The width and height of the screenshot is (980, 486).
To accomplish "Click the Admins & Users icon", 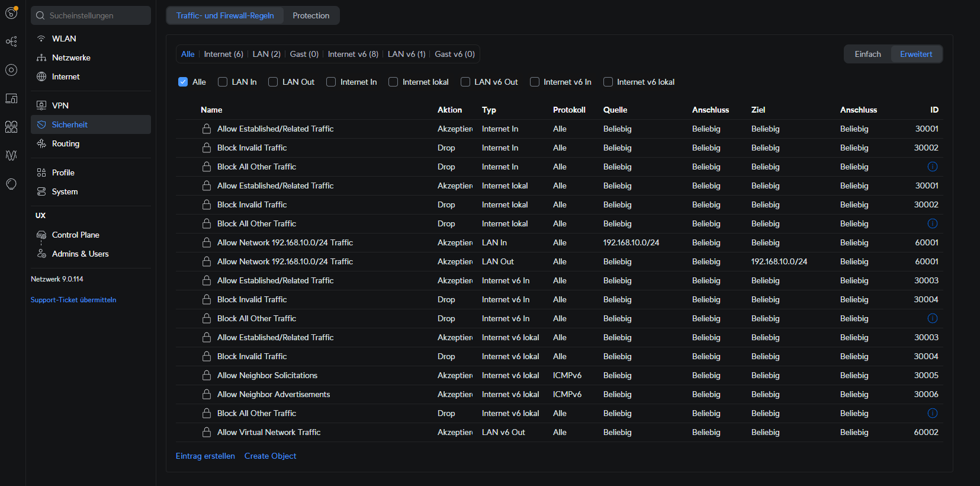I will 41,254.
